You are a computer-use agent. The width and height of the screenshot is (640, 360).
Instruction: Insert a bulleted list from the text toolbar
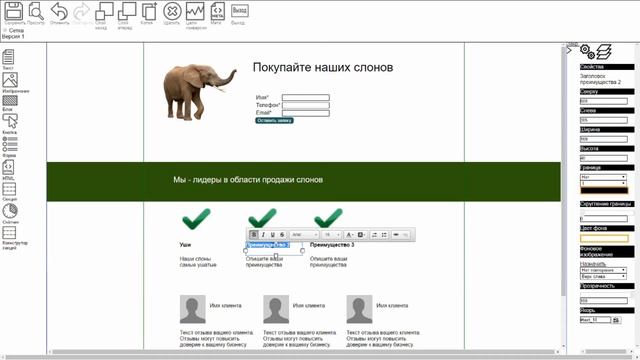(384, 235)
